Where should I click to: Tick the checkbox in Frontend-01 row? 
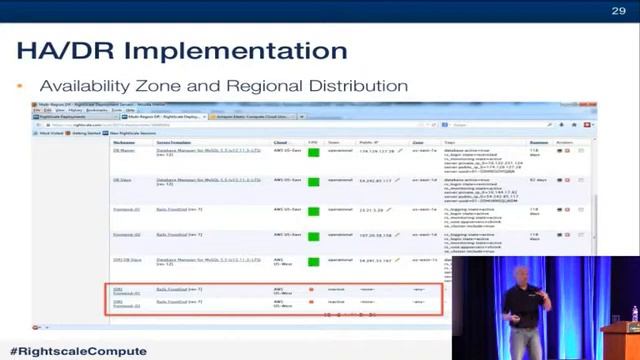click(x=581, y=210)
